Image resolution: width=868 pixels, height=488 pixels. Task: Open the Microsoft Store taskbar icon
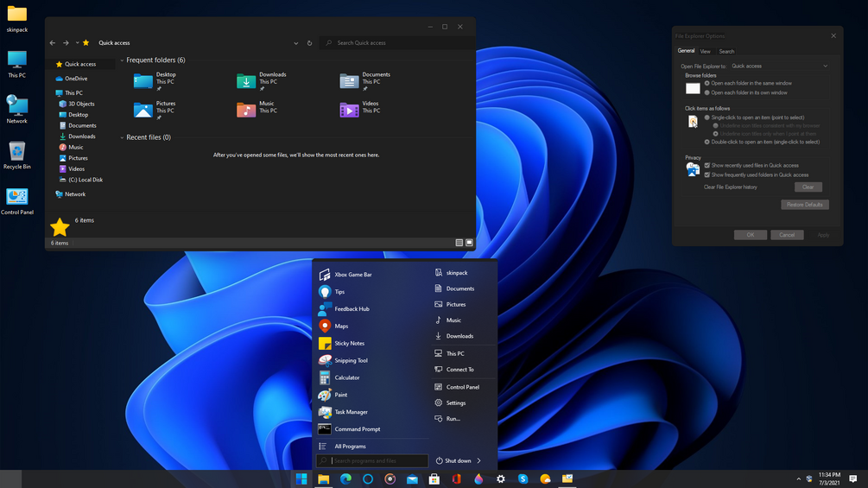point(434,478)
